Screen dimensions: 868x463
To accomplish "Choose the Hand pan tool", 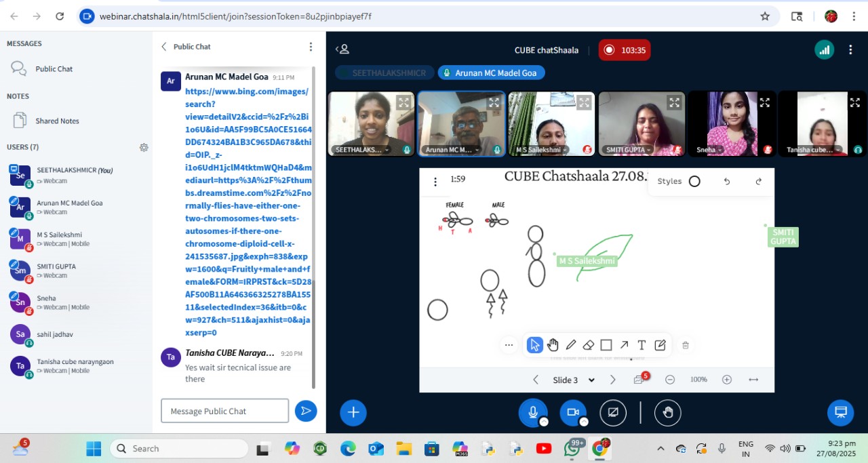I will tap(553, 345).
